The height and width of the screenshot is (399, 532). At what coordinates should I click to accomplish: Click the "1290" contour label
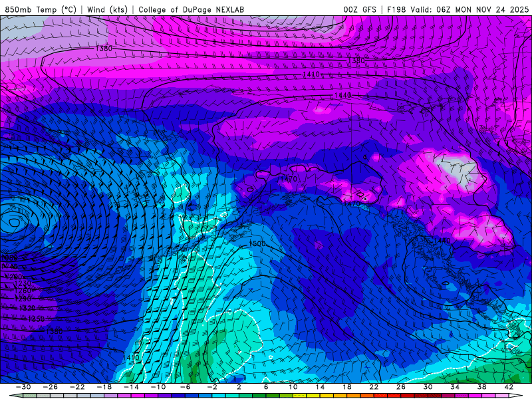pos(23,299)
